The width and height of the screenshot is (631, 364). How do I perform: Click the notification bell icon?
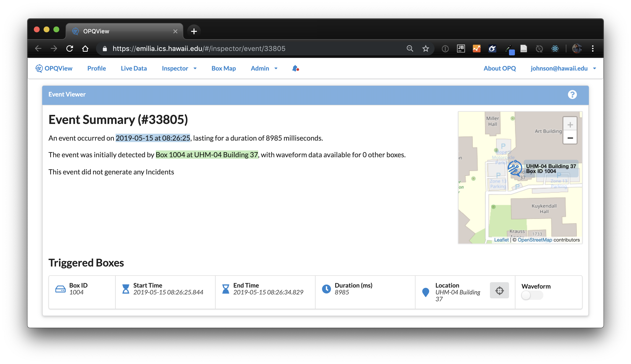295,68
